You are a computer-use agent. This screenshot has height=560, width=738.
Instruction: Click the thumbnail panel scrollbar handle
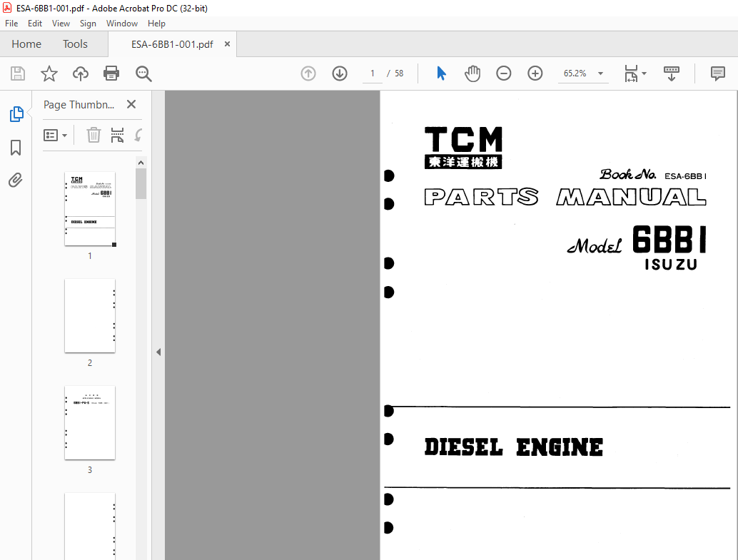pos(141,184)
